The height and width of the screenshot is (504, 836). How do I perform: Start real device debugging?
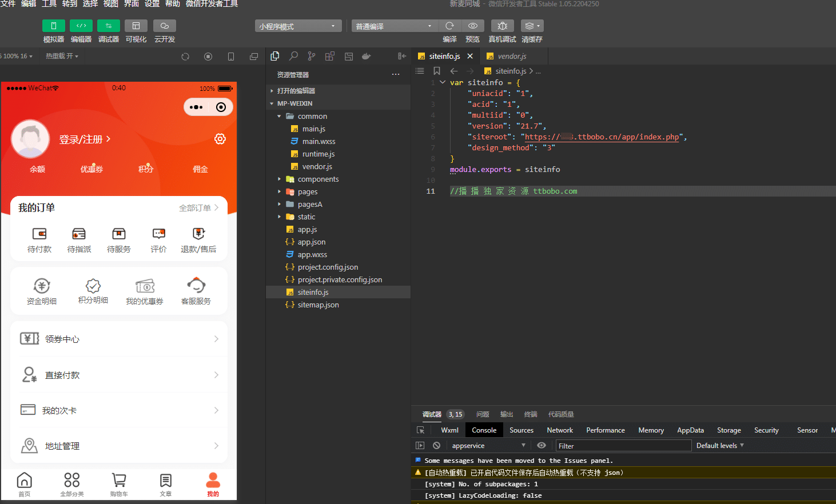pos(502,26)
